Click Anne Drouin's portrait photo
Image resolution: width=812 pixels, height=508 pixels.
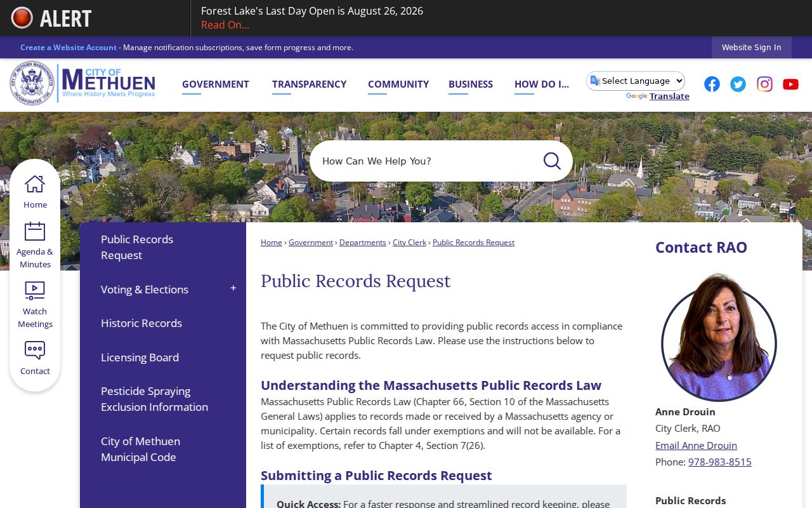pyautogui.click(x=719, y=337)
